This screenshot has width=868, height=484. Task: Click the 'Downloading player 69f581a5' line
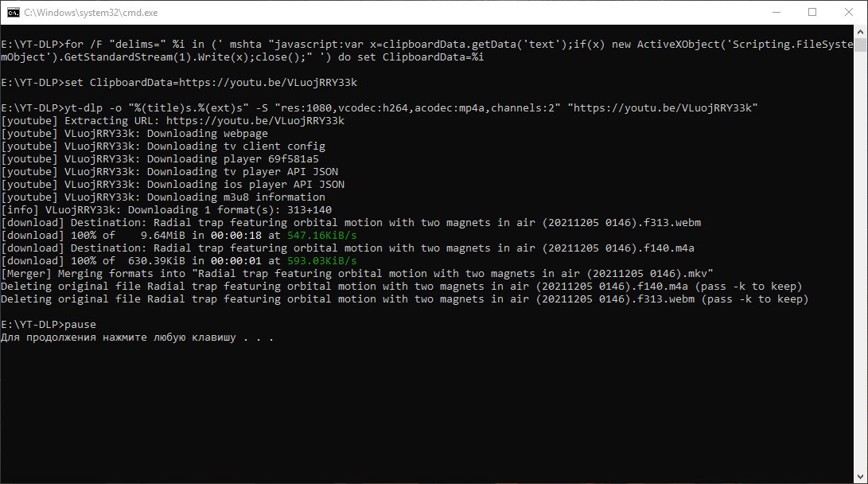click(160, 159)
